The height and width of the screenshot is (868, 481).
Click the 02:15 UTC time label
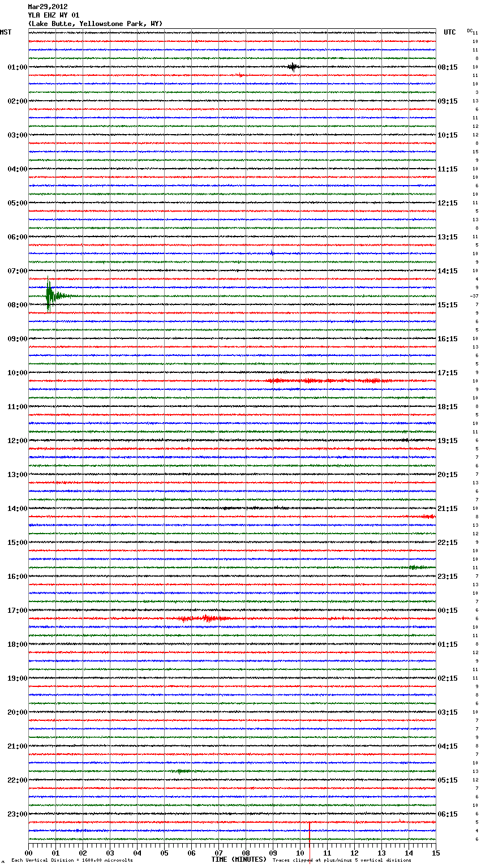tap(448, 678)
